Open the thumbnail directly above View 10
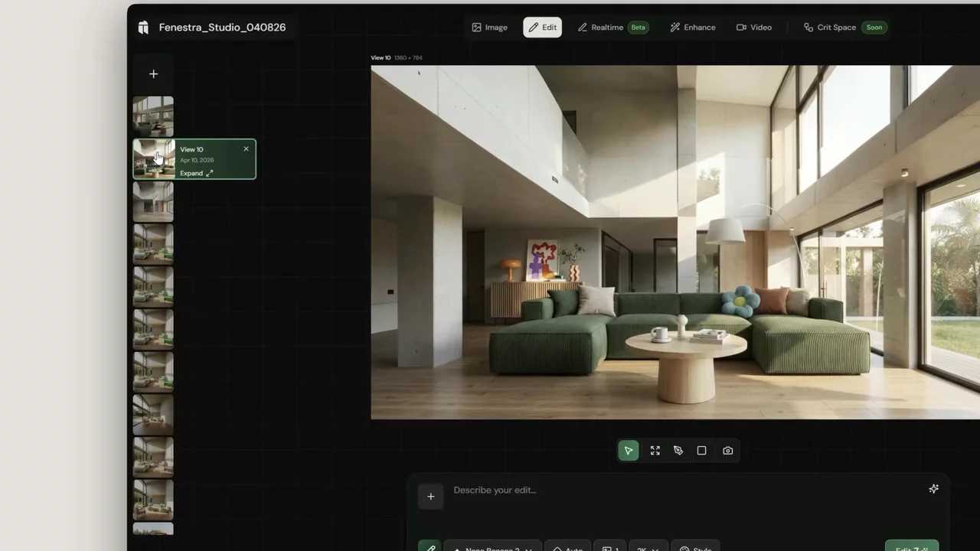The width and height of the screenshot is (980, 551). [x=153, y=116]
